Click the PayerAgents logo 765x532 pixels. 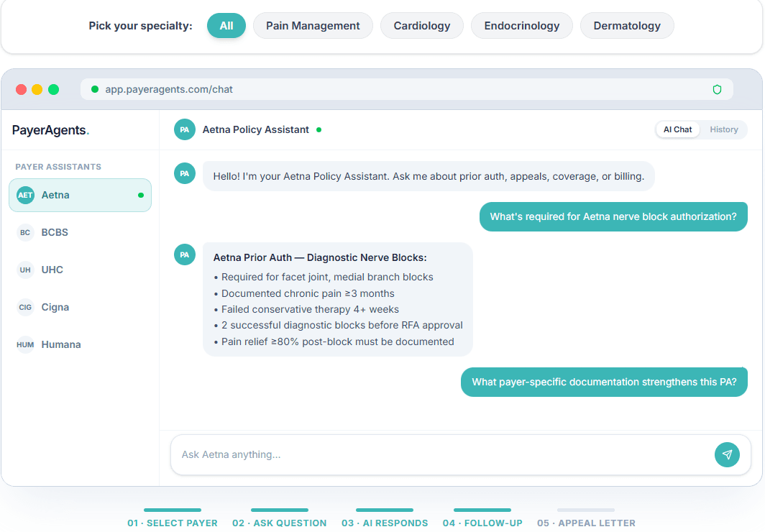[x=50, y=130]
